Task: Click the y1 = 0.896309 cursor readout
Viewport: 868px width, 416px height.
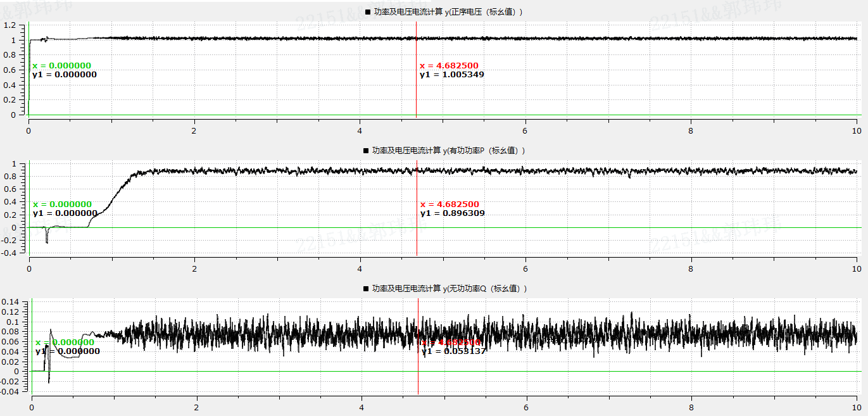Action: (452, 213)
